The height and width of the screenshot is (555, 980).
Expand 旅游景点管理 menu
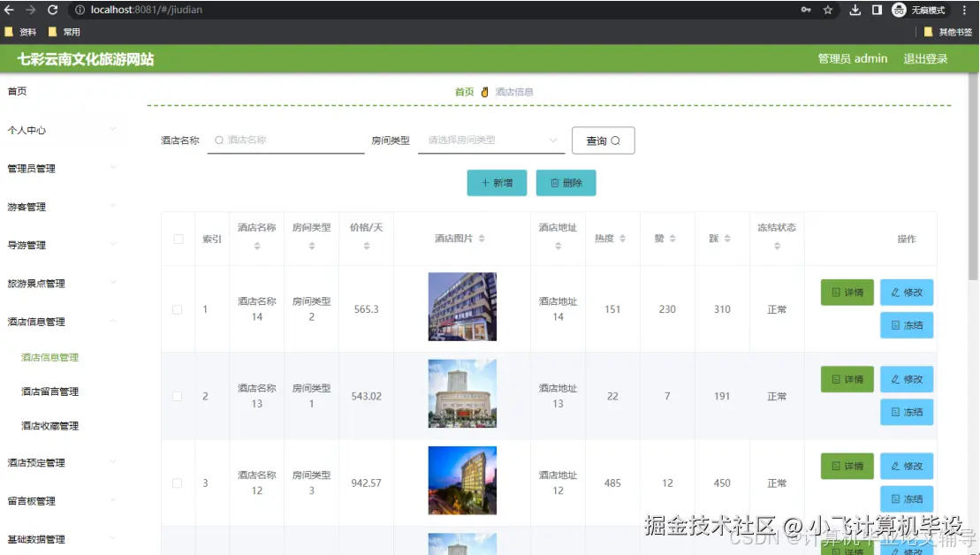(61, 283)
